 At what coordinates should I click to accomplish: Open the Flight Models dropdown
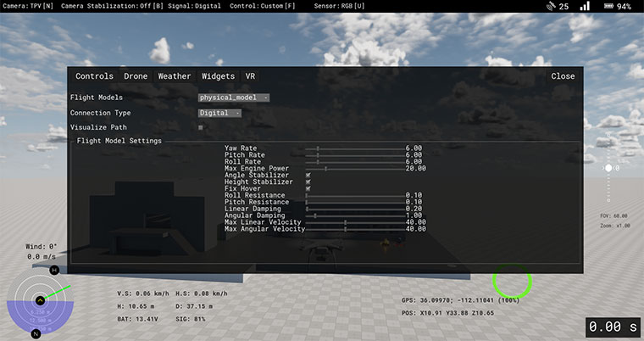[x=234, y=98]
